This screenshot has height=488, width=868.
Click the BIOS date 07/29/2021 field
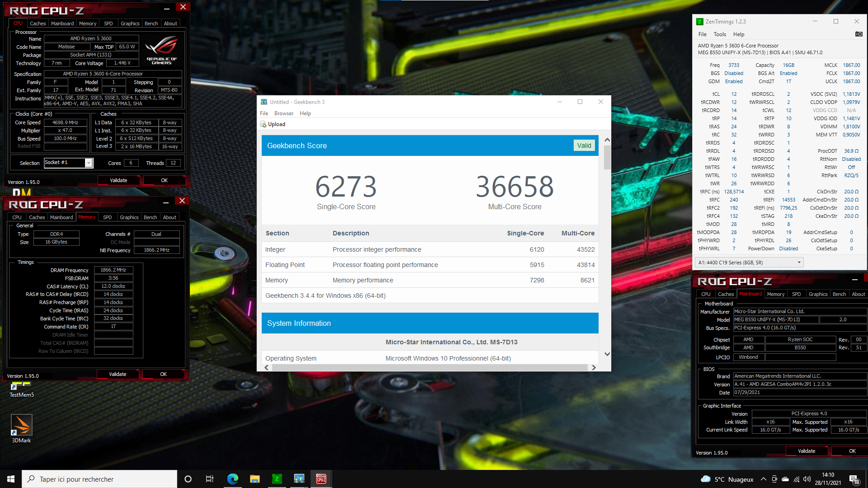pyautogui.click(x=800, y=392)
